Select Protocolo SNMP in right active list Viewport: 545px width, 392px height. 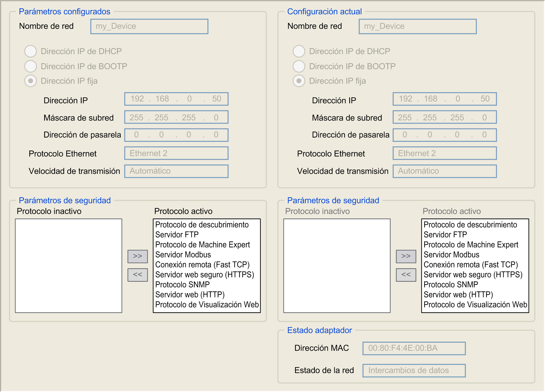coord(451,285)
